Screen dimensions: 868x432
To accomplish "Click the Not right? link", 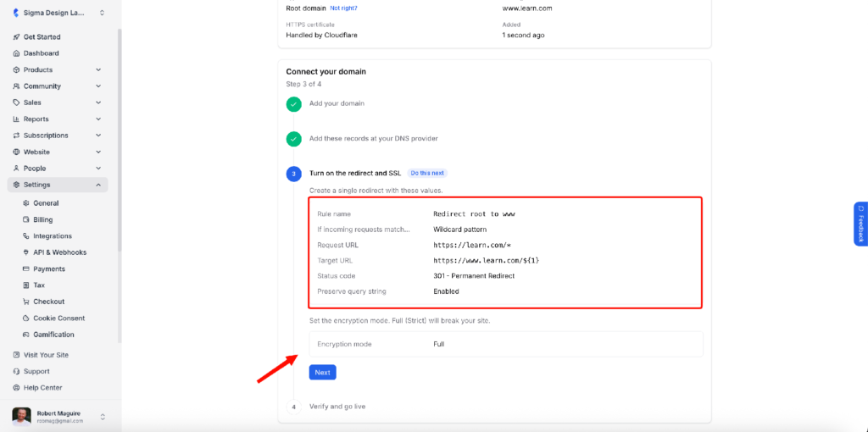I will pyautogui.click(x=343, y=8).
